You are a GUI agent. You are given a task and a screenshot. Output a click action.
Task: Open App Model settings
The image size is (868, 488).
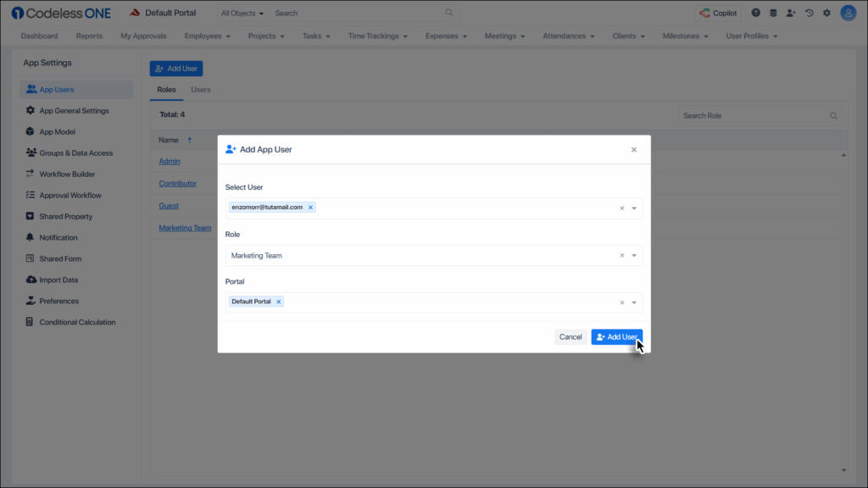[x=77, y=131]
